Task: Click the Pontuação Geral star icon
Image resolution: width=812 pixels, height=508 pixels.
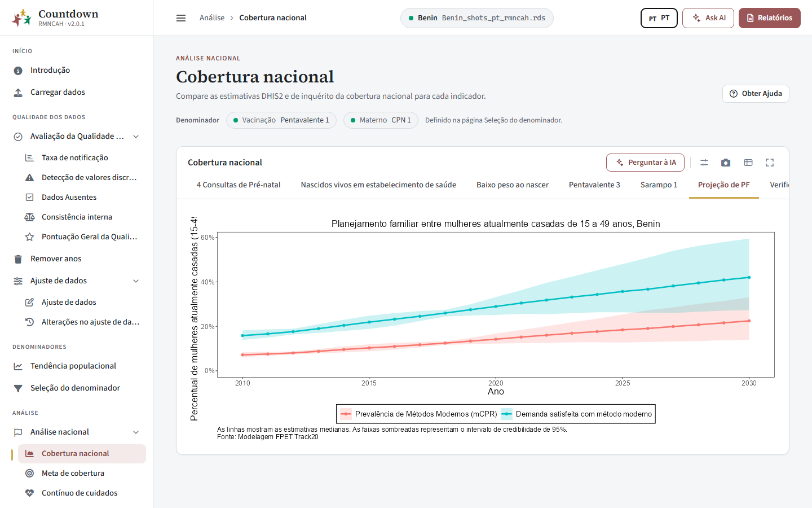Action: (x=29, y=237)
